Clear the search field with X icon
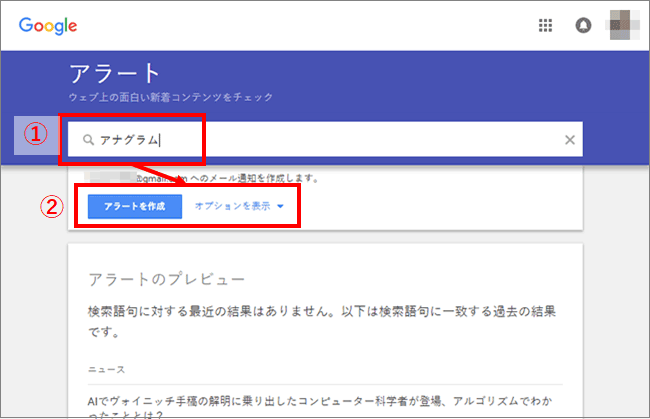This screenshot has width=650, height=419. [570, 140]
